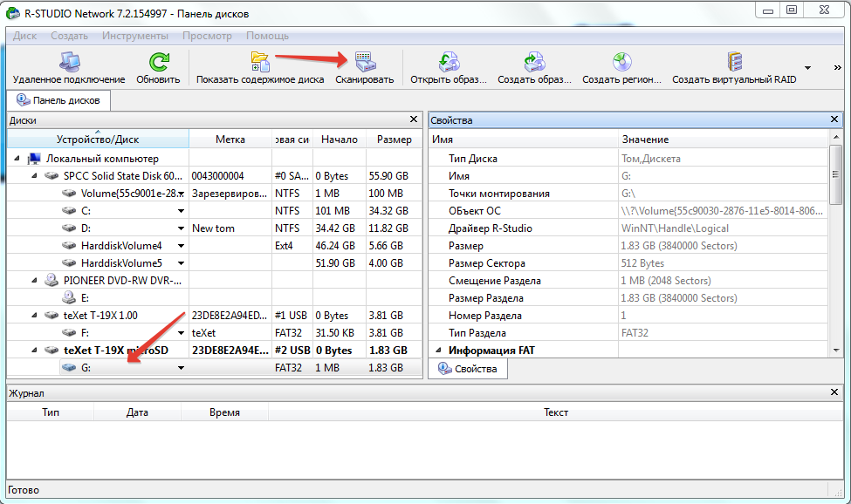The width and height of the screenshot is (851, 504).
Task: Select the Properties tab at bottom
Action: (468, 369)
